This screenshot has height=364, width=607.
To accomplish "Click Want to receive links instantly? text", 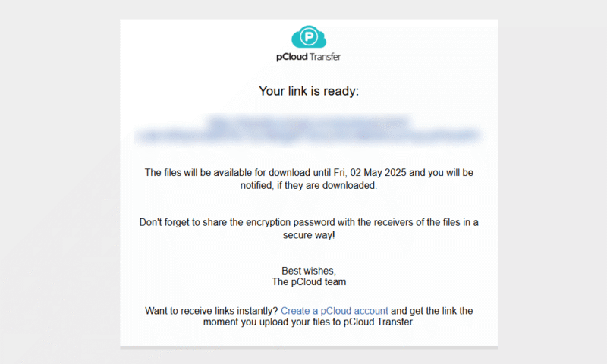I will tap(212, 311).
